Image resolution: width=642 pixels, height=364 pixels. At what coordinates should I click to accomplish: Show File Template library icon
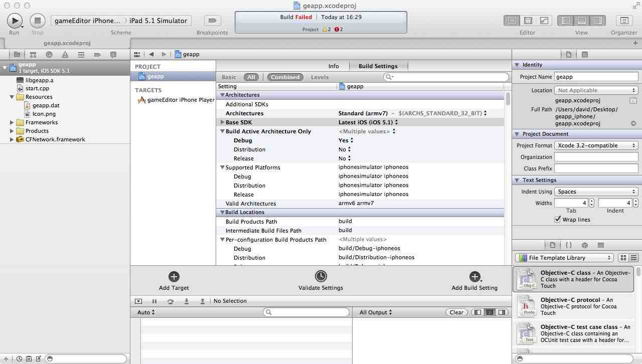coord(553,245)
